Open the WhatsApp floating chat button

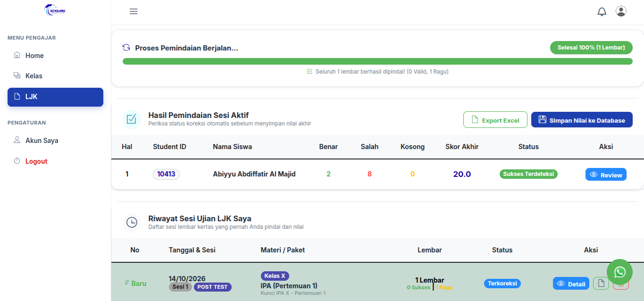point(619,272)
